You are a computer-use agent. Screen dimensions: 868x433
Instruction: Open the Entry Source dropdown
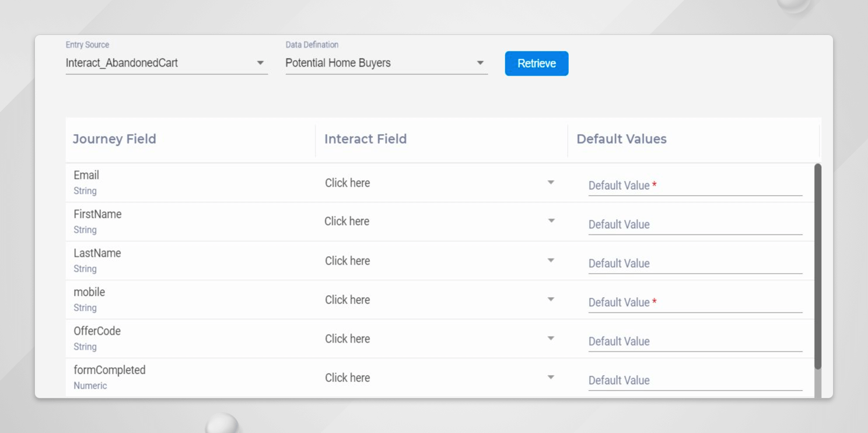(166, 63)
